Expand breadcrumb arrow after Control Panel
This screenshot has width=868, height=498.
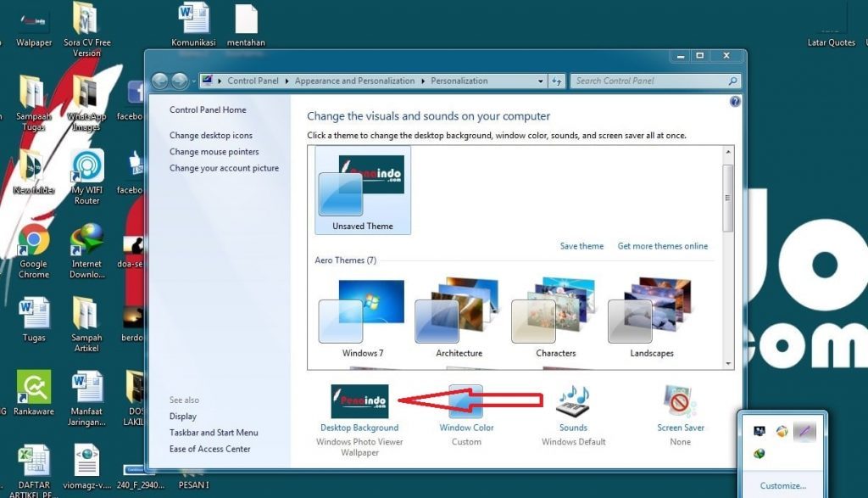pos(287,81)
